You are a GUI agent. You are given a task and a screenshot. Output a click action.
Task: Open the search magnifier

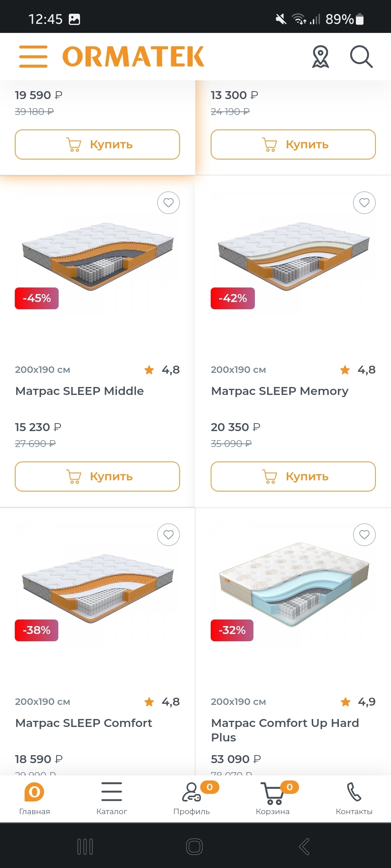[361, 57]
